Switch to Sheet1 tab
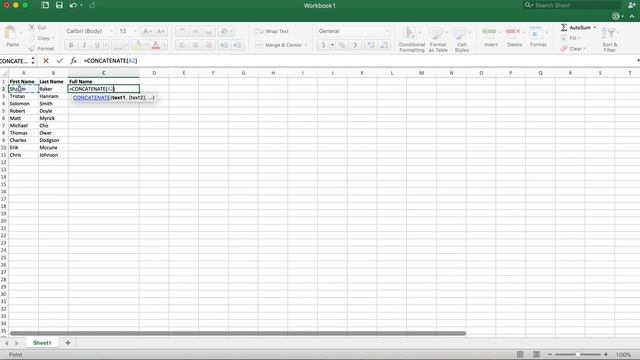640x360 pixels. 42,343
